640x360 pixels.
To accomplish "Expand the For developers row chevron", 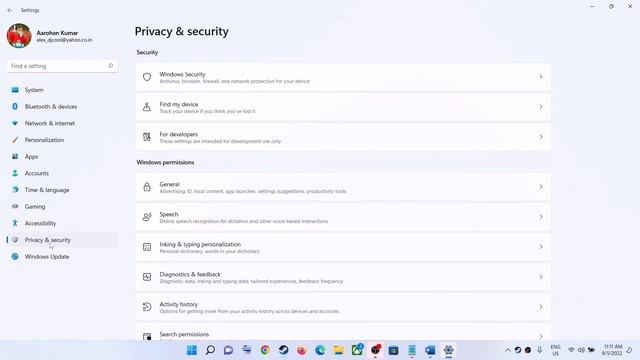I will click(x=541, y=137).
